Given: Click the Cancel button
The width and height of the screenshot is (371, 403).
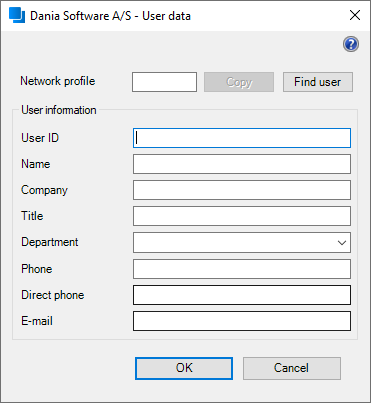Looking at the screenshot, I should coord(292,368).
